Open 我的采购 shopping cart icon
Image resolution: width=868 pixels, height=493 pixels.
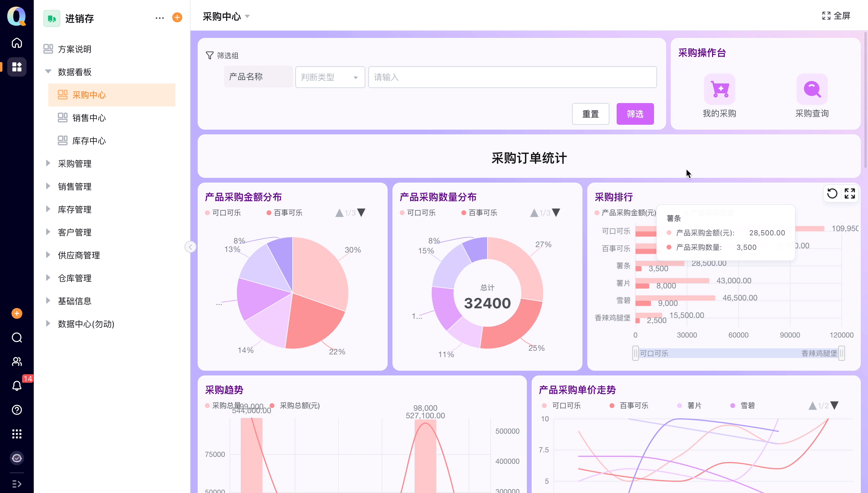click(719, 89)
